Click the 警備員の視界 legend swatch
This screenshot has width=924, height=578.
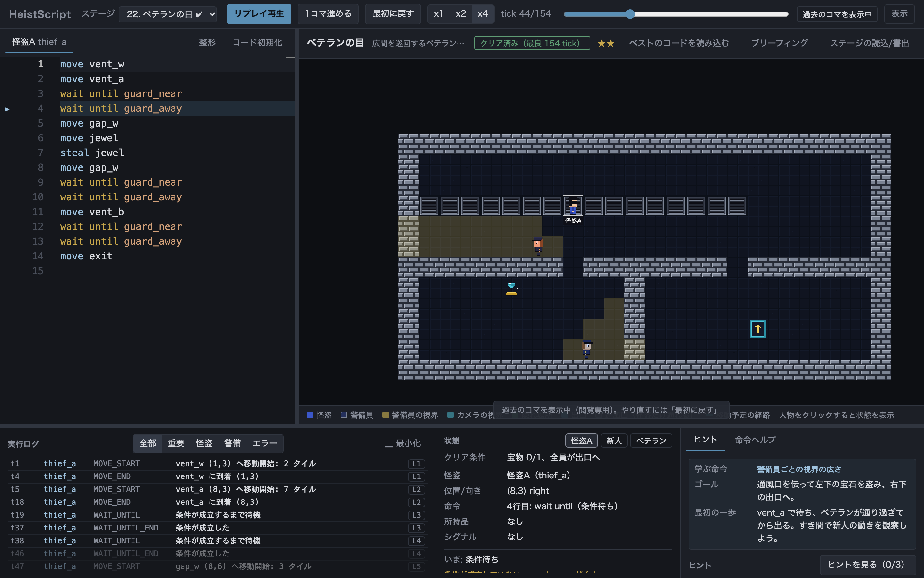tap(386, 415)
